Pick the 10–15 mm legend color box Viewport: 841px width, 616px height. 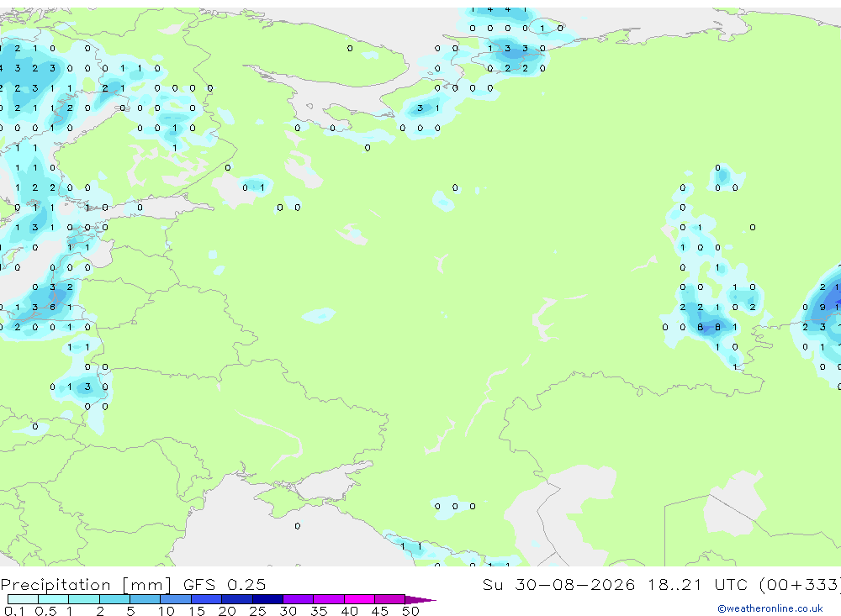tap(176, 599)
